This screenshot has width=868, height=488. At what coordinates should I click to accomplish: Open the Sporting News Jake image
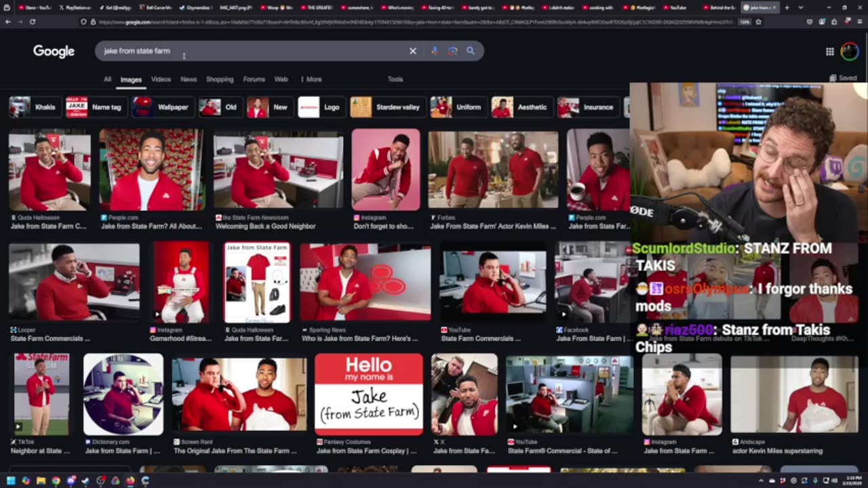click(366, 282)
